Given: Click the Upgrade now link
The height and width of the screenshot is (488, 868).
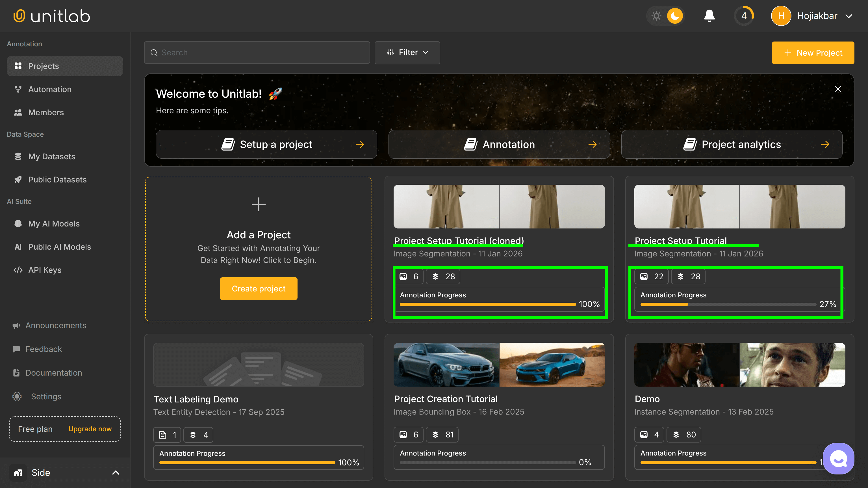Looking at the screenshot, I should tap(90, 429).
